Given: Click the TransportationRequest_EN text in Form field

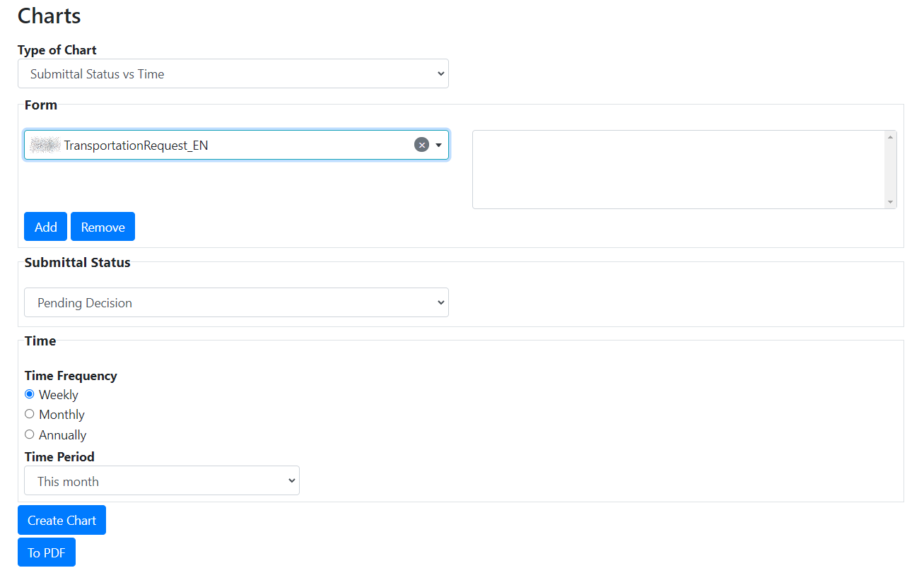Looking at the screenshot, I should tap(136, 146).
